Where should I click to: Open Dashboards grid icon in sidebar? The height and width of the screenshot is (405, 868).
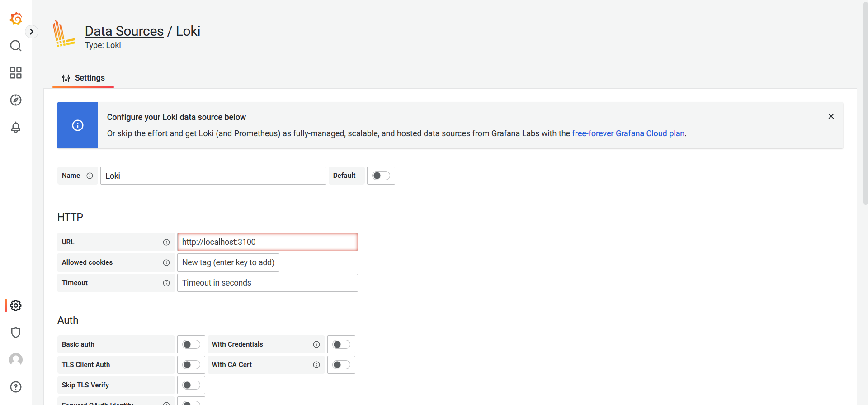(x=16, y=73)
